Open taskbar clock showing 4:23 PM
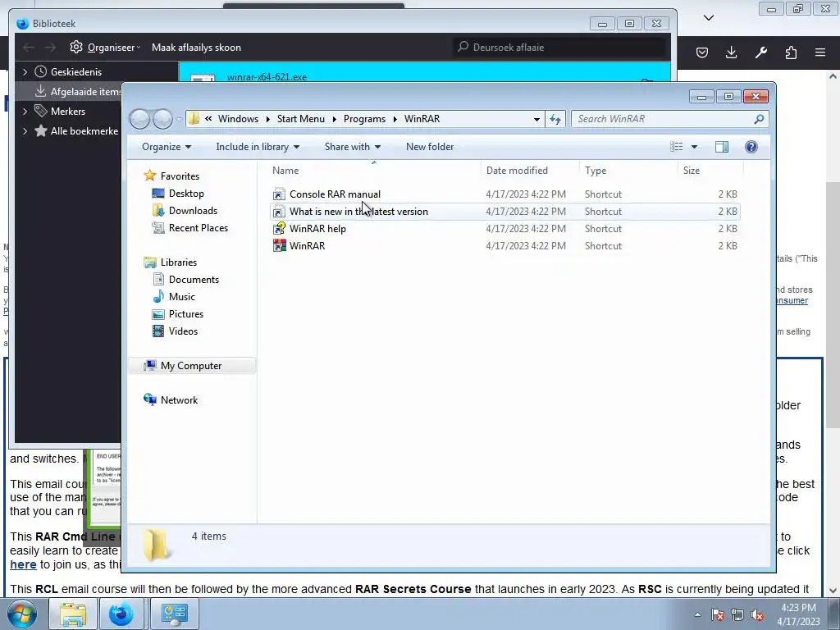Viewport: 840px width, 630px height. (x=798, y=614)
